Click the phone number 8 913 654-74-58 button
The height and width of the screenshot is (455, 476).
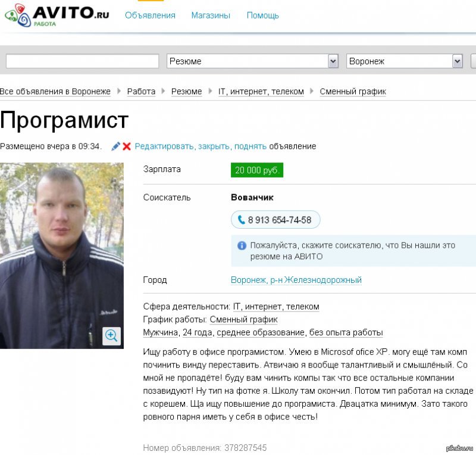275,219
